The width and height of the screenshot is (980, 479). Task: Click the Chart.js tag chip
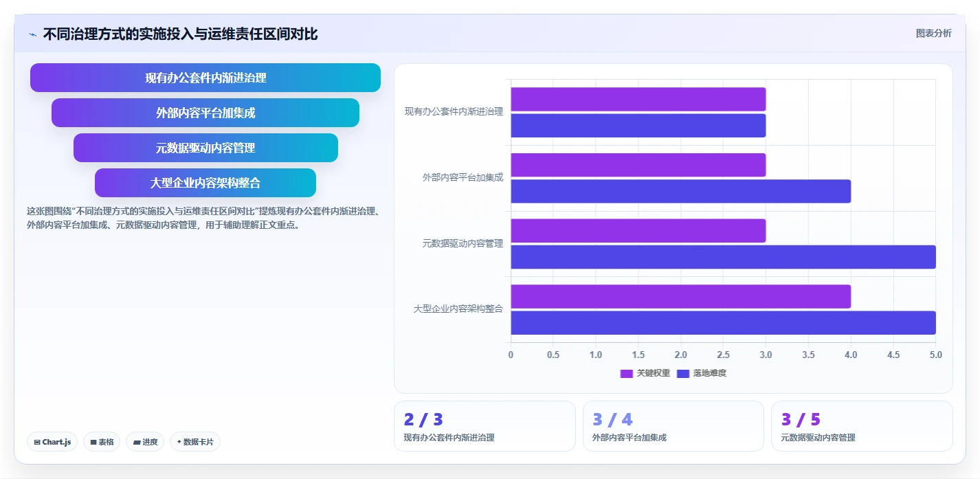click(52, 442)
